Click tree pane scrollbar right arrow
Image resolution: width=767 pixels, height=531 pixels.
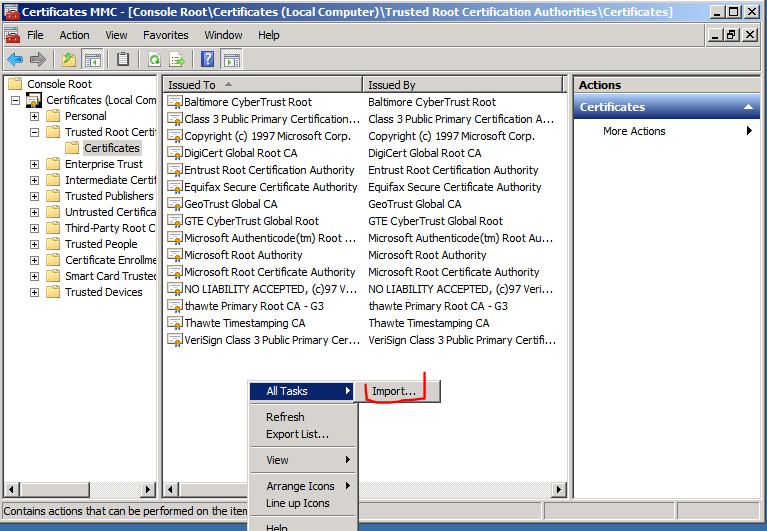pyautogui.click(x=148, y=489)
